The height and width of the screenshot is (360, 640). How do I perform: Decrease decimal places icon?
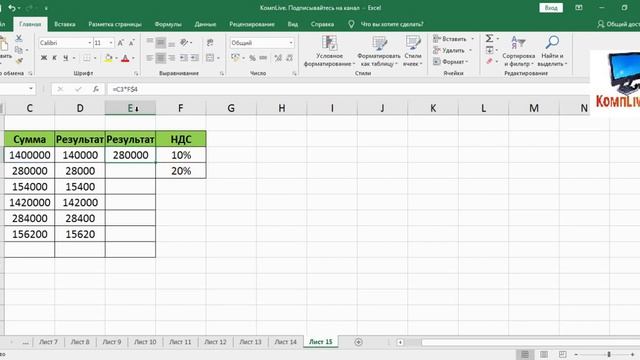[289, 58]
